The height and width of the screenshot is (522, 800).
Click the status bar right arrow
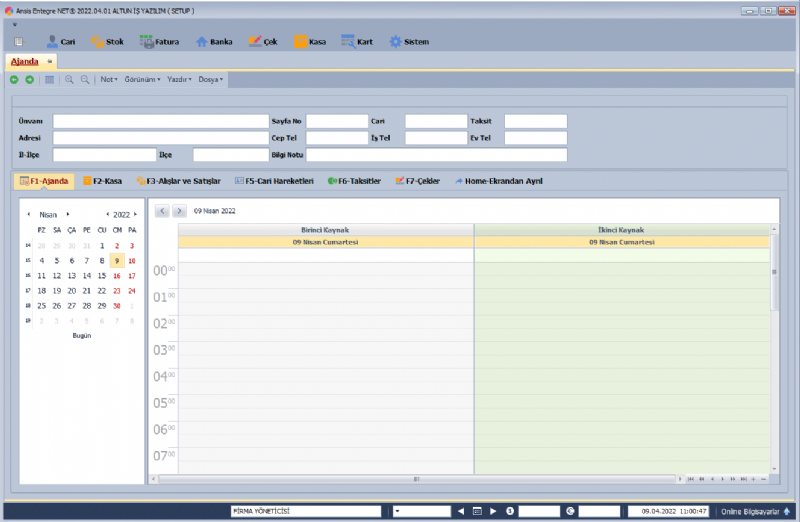[x=493, y=511]
